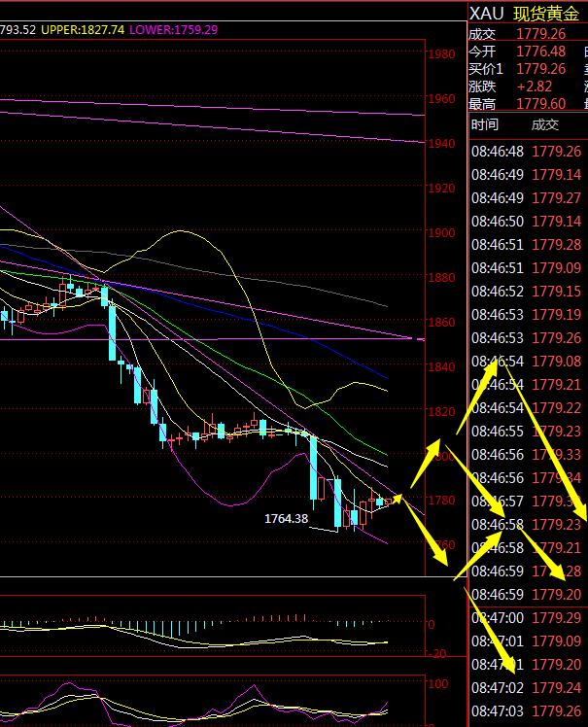Click the 最高 high value 1779.60

coord(541,104)
